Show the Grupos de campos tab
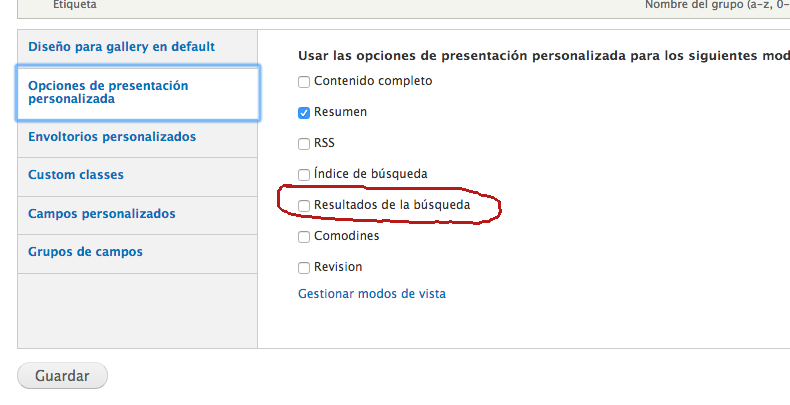The width and height of the screenshot is (790, 405). click(85, 252)
